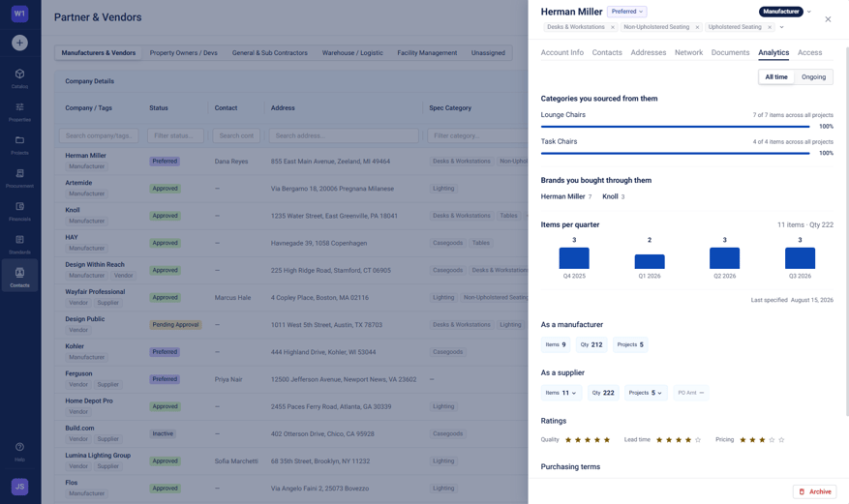Close the Herman Miller detail panel

pyautogui.click(x=828, y=19)
